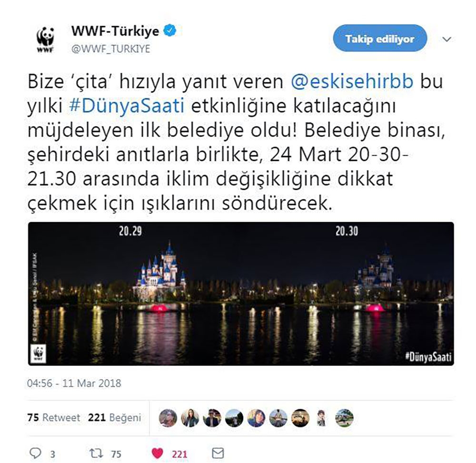Screen dimensions: 476x463
Task: Click the blue verified badge
Action: [170, 31]
